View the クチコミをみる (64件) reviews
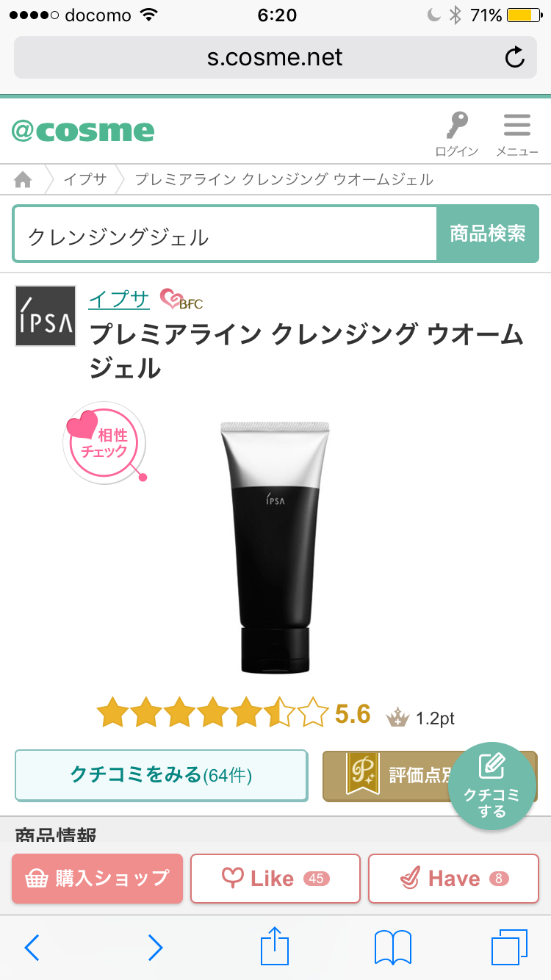This screenshot has height=980, width=551. (161, 775)
